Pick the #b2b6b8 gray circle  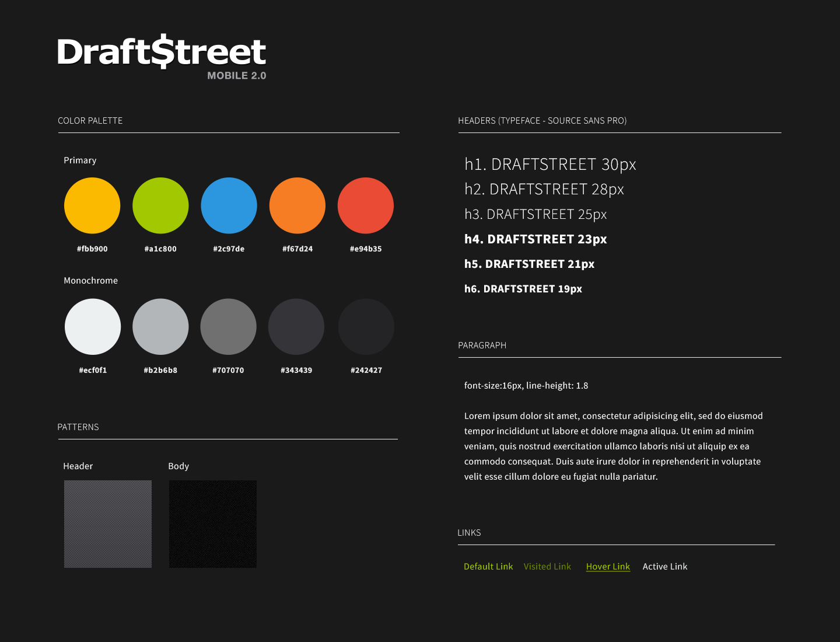pyautogui.click(x=160, y=327)
